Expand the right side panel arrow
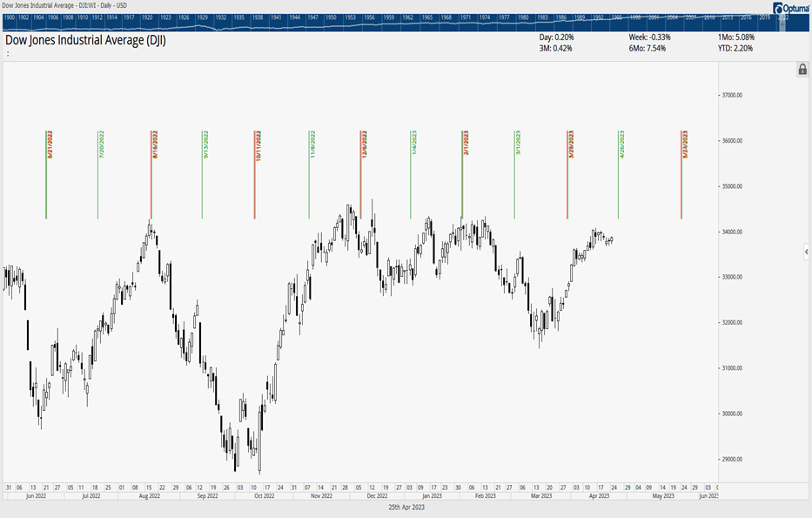The image size is (812, 518). click(x=806, y=252)
